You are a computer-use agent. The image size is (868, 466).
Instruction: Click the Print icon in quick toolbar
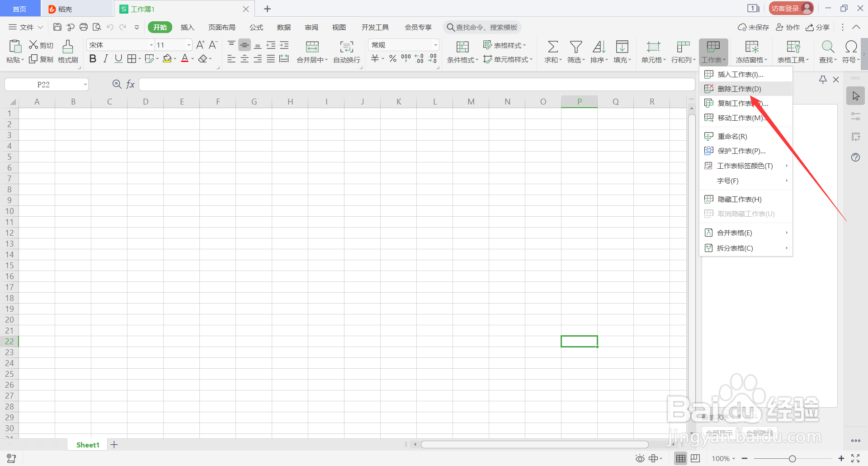tap(84, 27)
